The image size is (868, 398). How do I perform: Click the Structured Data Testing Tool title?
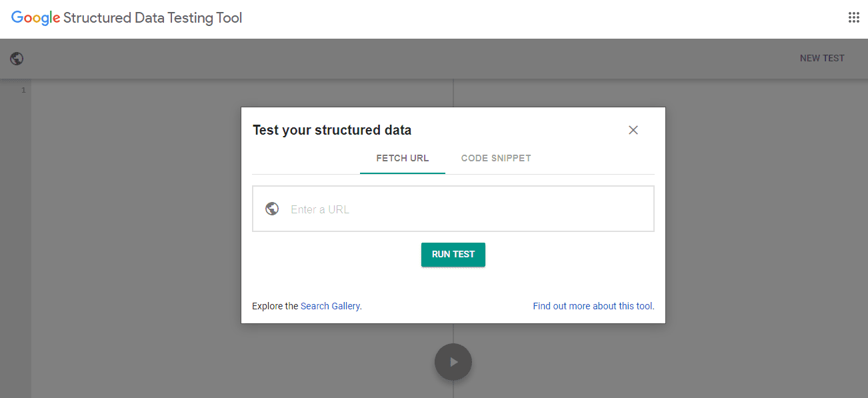(x=153, y=18)
